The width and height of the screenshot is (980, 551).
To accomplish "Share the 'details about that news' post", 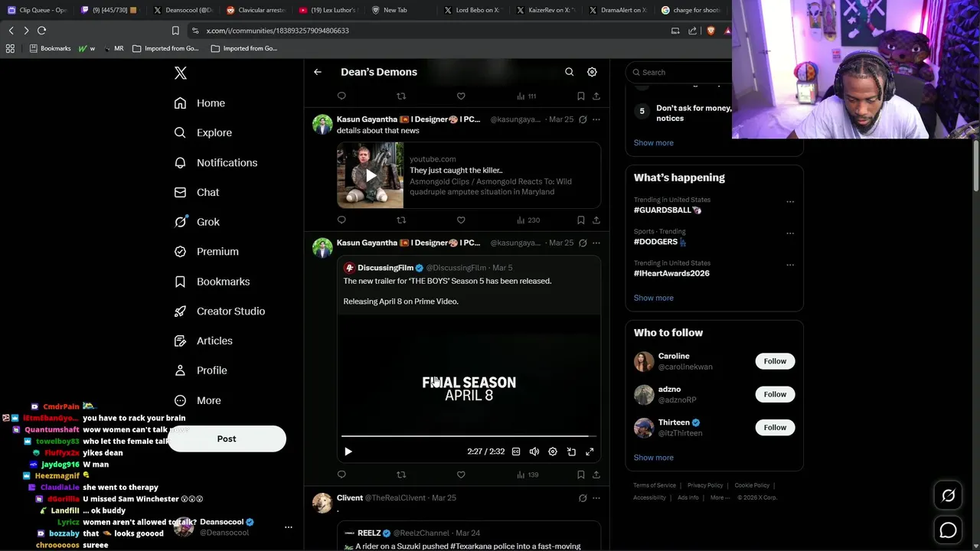I will [596, 220].
